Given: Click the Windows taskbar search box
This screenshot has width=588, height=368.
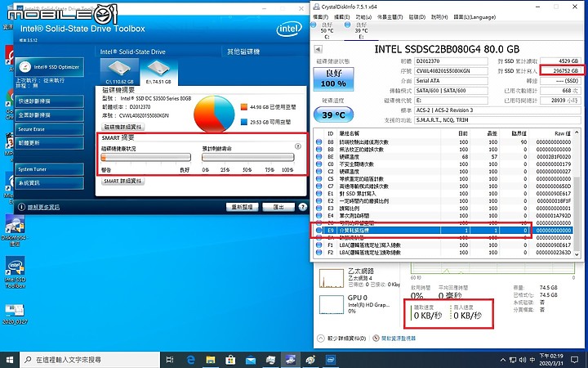Looking at the screenshot, I should click(x=90, y=360).
